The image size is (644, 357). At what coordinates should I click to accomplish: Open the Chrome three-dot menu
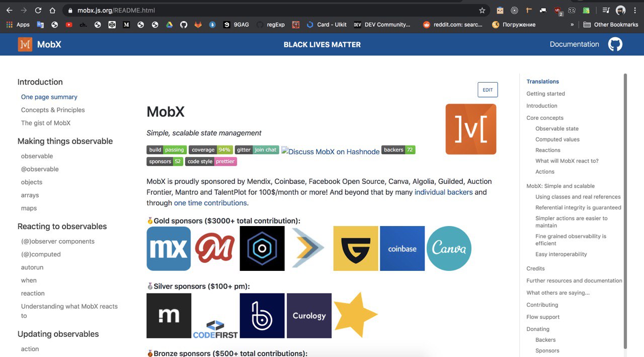point(635,10)
